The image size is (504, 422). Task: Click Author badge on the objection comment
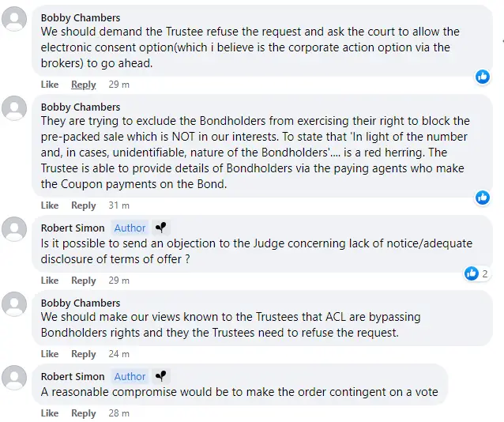(x=130, y=228)
